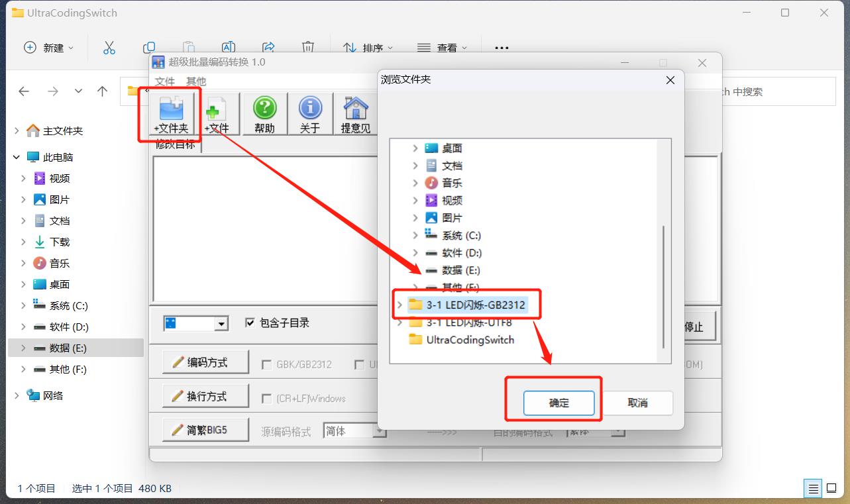The width and height of the screenshot is (850, 504).
Task: Switch Explorer to details view icon
Action: [x=813, y=489]
